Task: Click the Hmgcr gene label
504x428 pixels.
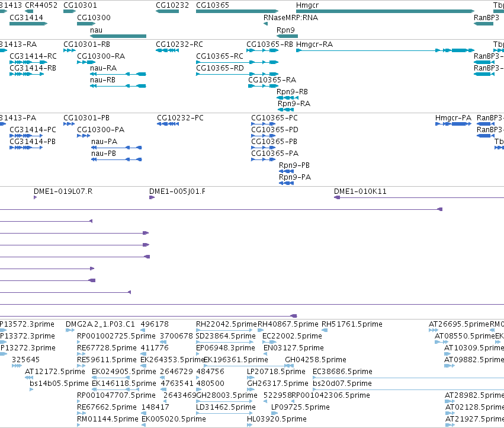Action: [307, 5]
